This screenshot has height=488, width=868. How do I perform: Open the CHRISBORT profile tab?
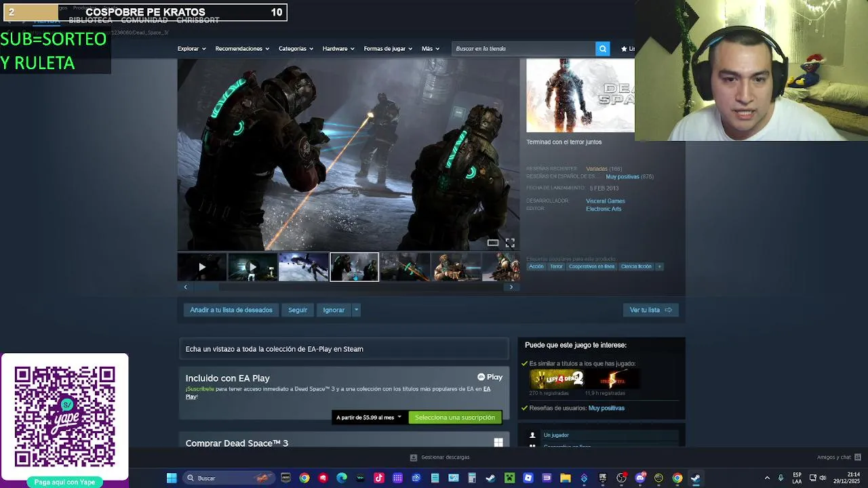coord(198,20)
